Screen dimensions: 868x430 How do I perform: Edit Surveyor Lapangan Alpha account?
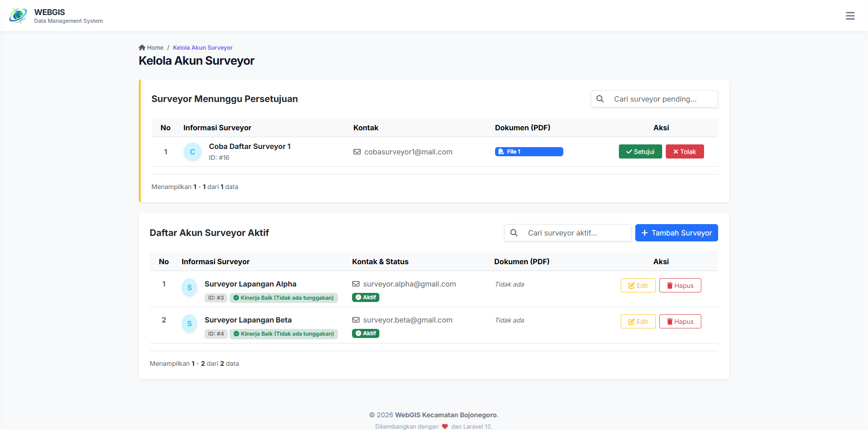click(x=638, y=286)
